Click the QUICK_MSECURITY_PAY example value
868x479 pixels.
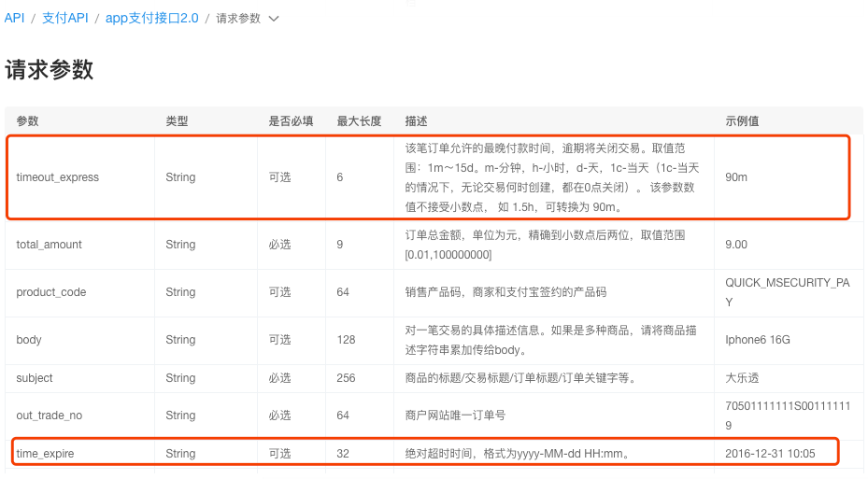(x=787, y=292)
